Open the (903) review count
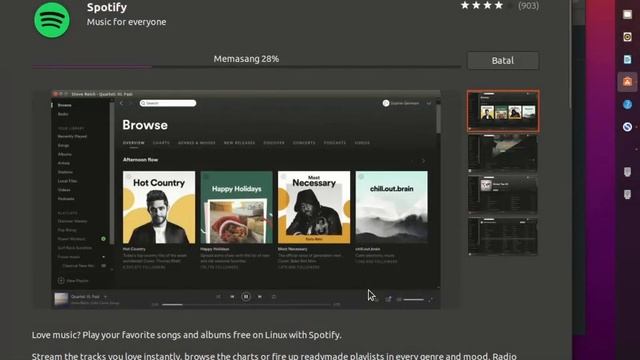Viewport: 640px width, 360px height. coord(528,5)
